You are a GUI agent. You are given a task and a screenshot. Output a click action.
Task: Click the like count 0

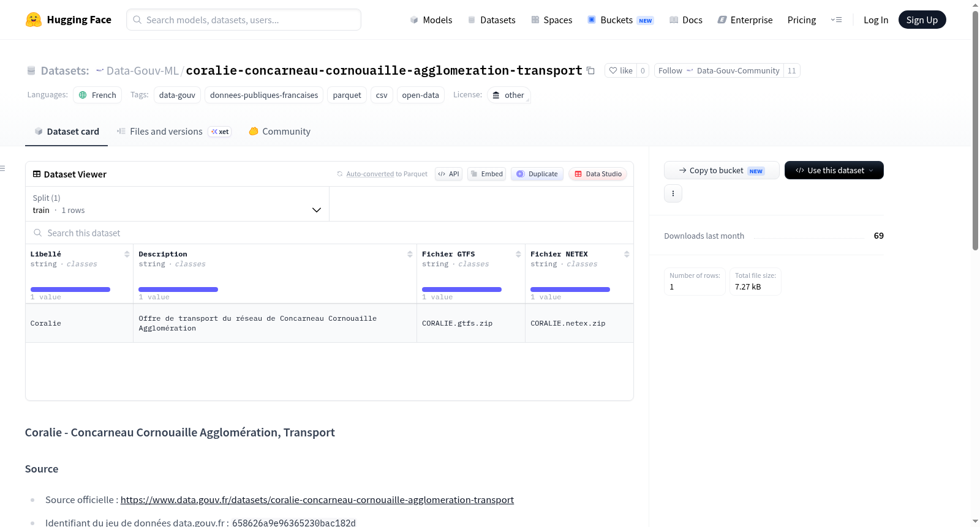point(643,70)
